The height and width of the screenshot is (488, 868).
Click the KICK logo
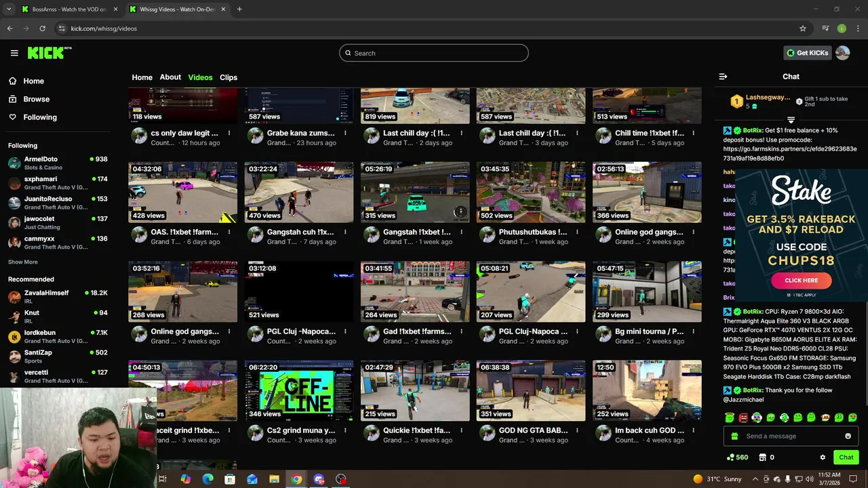50,53
